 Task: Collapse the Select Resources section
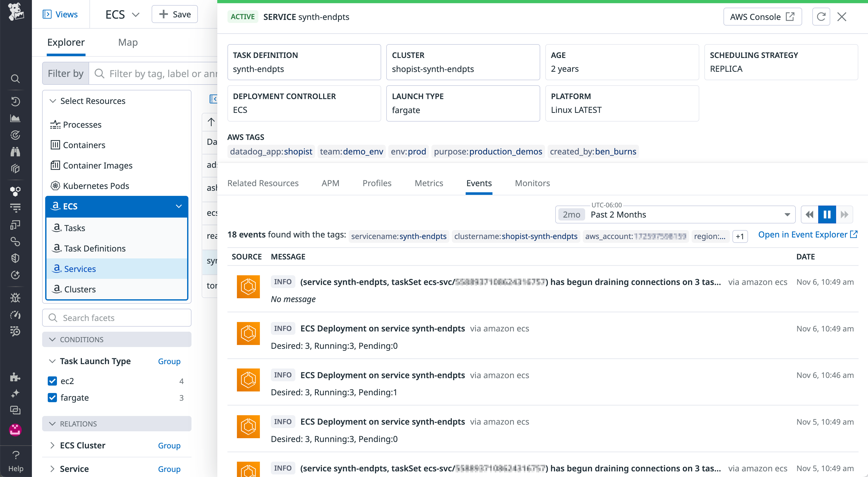click(x=53, y=100)
